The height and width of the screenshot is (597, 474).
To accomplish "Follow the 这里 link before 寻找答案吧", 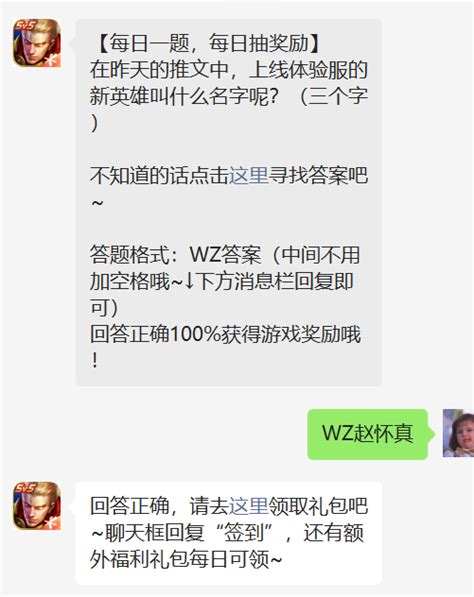I will coord(249,176).
